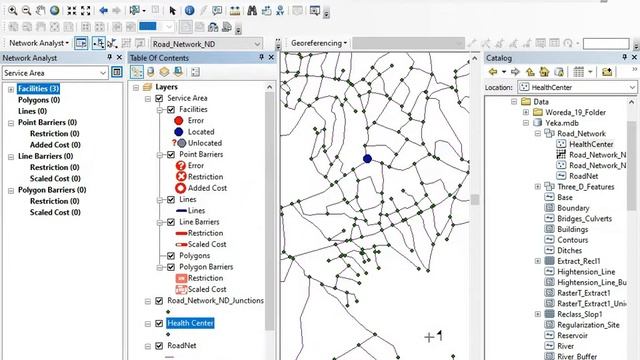Image resolution: width=640 pixels, height=360 pixels.
Task: Toggle Lines sublayer checkbox
Action: pyautogui.click(x=171, y=200)
